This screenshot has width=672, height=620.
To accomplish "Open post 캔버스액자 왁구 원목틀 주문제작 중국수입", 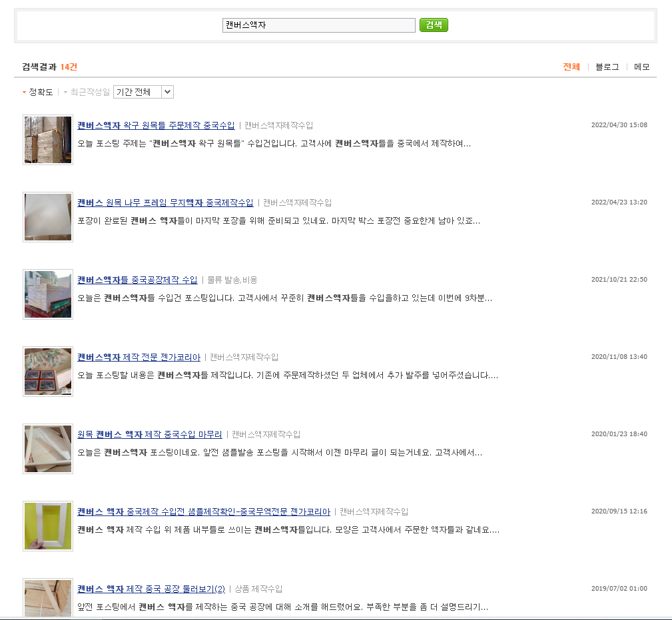I will [x=156, y=126].
